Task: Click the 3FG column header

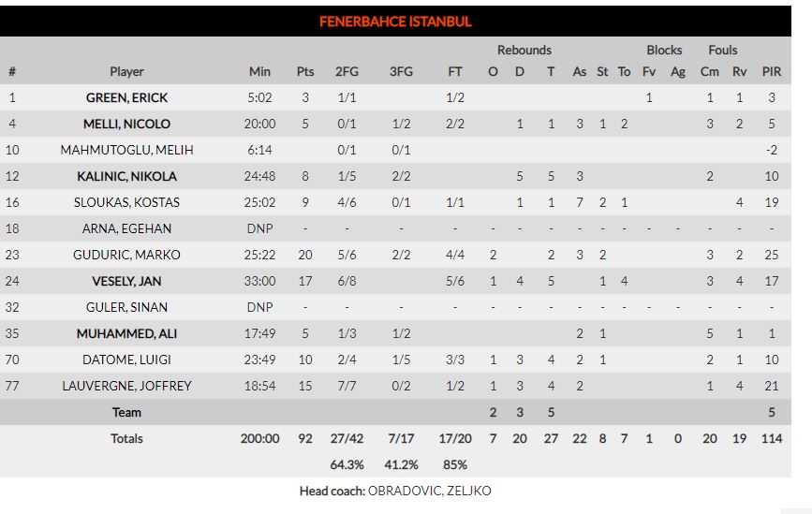Action: 401,72
